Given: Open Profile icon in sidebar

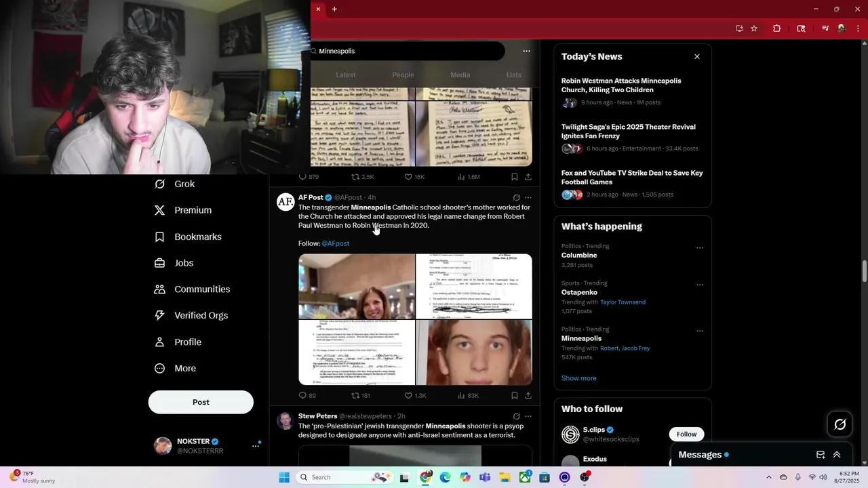Looking at the screenshot, I should pos(159,342).
